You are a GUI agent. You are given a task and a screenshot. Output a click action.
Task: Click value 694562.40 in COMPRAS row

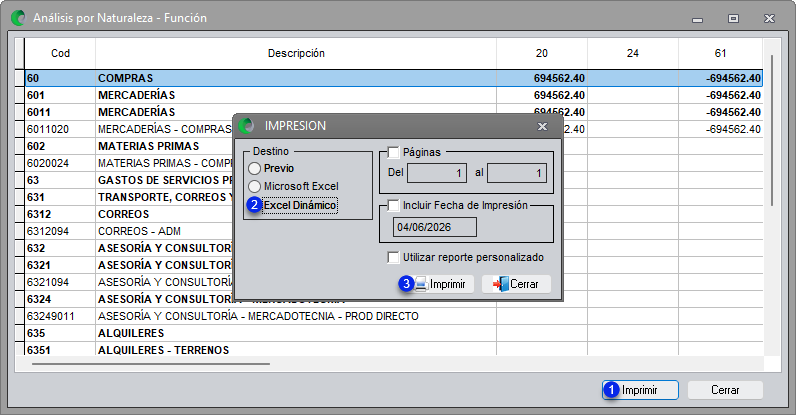pyautogui.click(x=559, y=78)
